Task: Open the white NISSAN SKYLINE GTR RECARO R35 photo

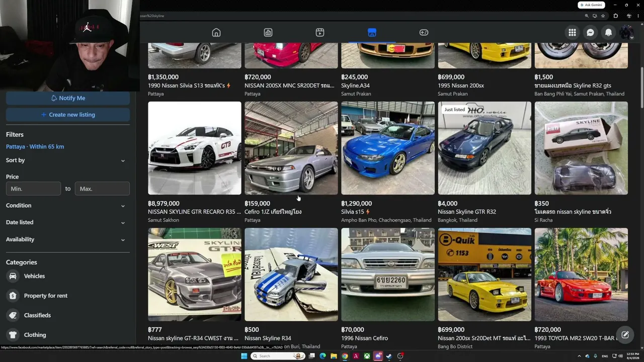Action: tap(195, 148)
